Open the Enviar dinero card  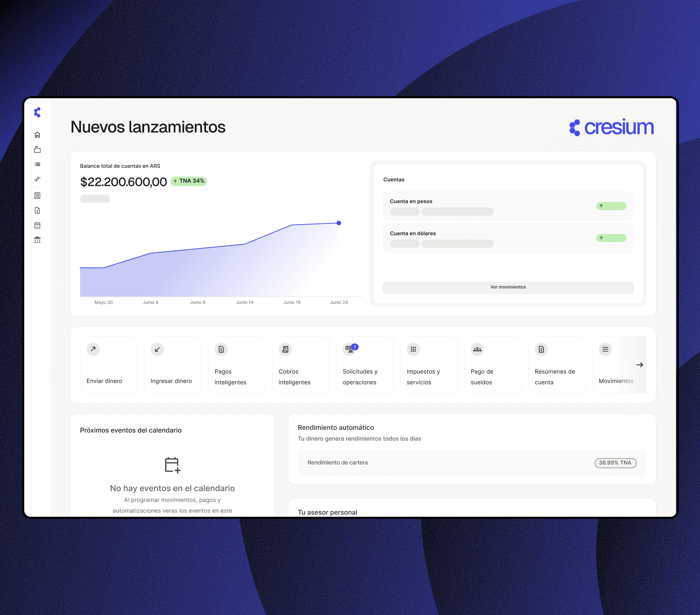[x=109, y=365]
